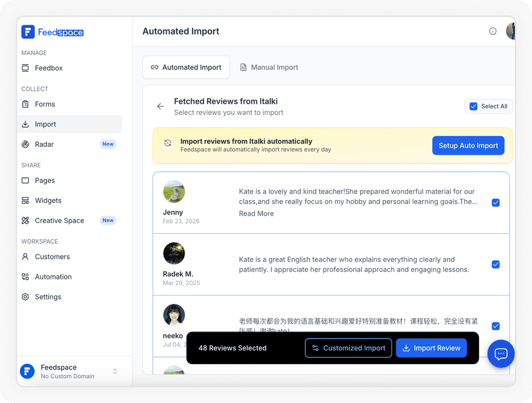
Task: Uncheck Radek M.'s review checkbox
Action: coord(496,264)
